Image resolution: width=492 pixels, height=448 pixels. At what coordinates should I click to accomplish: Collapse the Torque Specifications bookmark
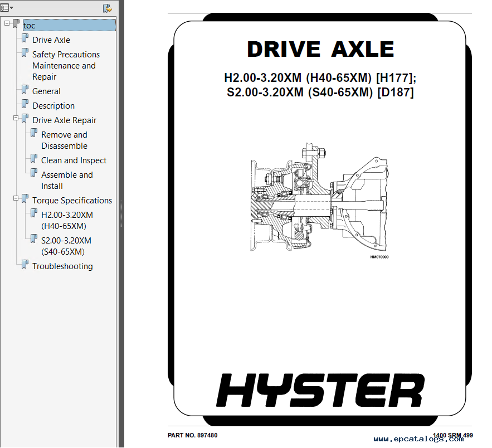pyautogui.click(x=16, y=198)
